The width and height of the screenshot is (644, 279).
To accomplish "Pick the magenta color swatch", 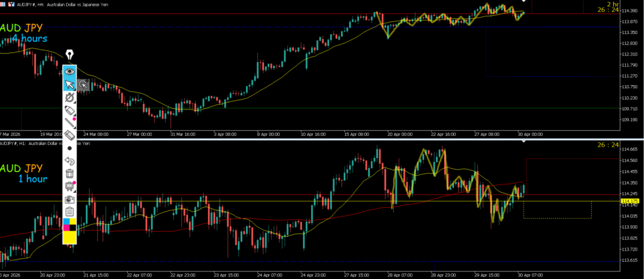I will pyautogui.click(x=66, y=227).
